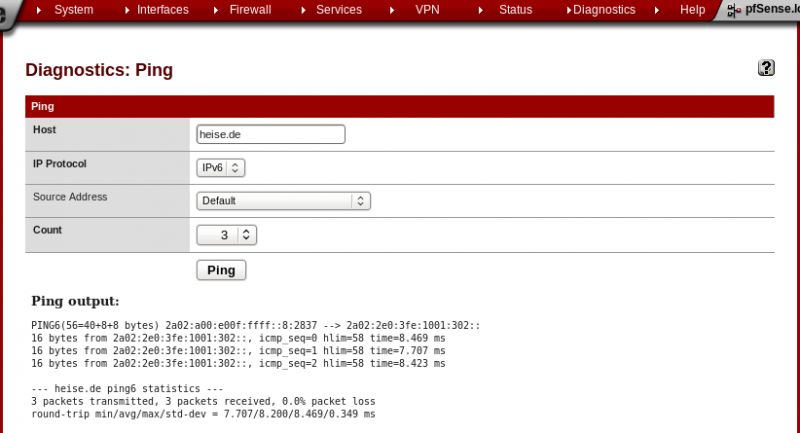Viewport: 800px width, 433px height.
Task: Open the System menu
Action: pos(73,10)
